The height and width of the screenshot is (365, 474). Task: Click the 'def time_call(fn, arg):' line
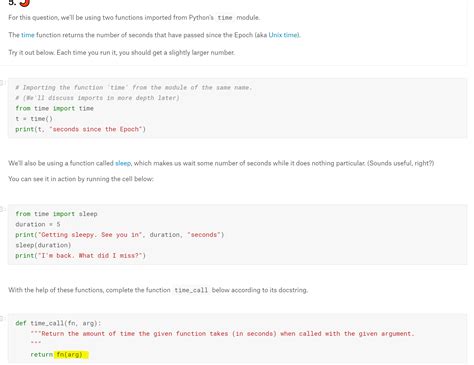point(58,323)
